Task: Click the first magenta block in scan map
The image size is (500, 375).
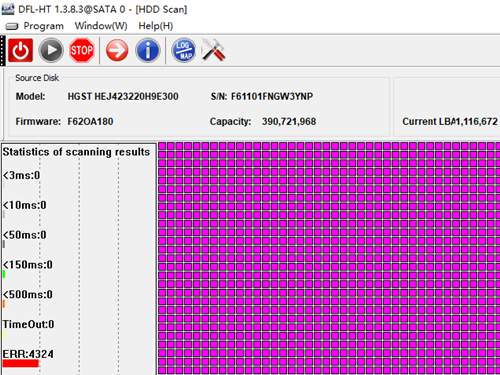Action: coord(162,146)
